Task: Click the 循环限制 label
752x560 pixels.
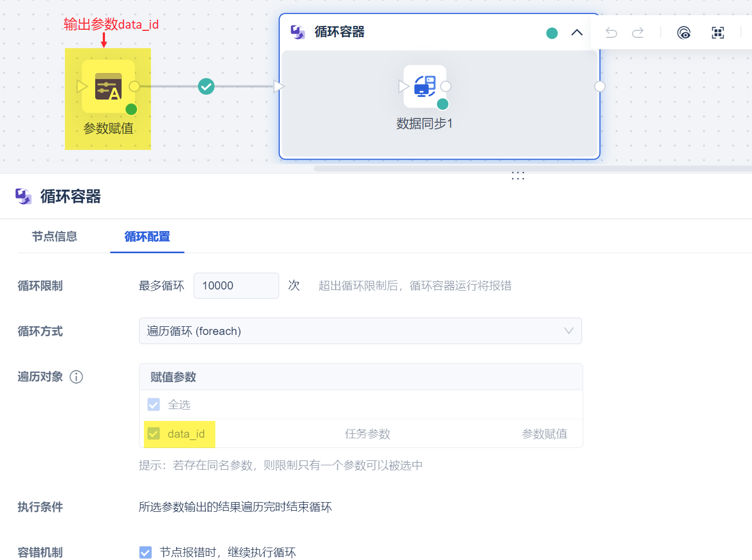Action: (40, 286)
